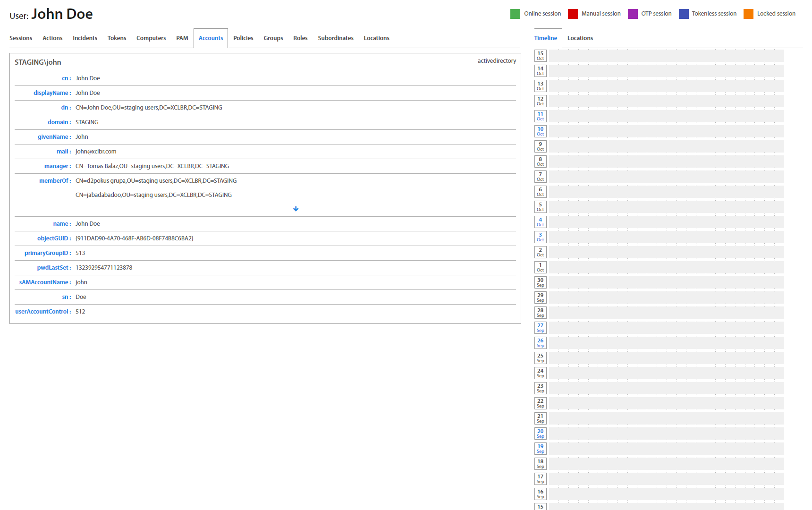The height and width of the screenshot is (510, 812).
Task: Click the purple OTP session swatch
Action: (633, 14)
